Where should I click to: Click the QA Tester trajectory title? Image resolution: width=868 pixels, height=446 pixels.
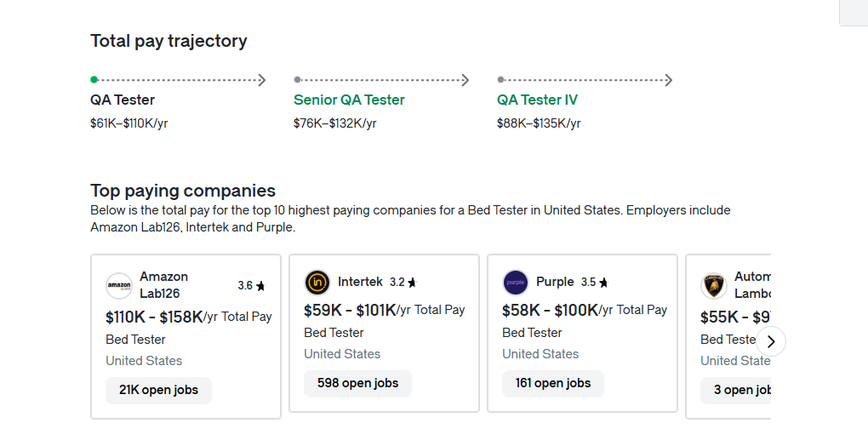(123, 100)
